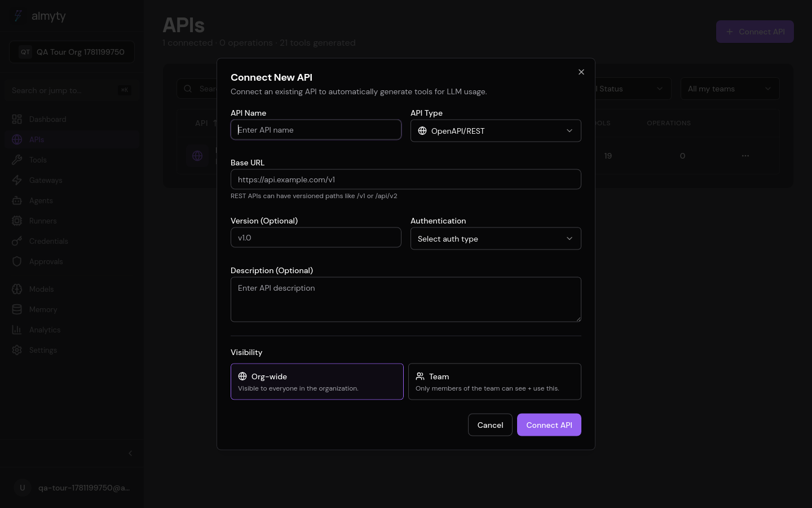Click the OPERATIONS column header
The image size is (812, 508).
pyautogui.click(x=669, y=123)
